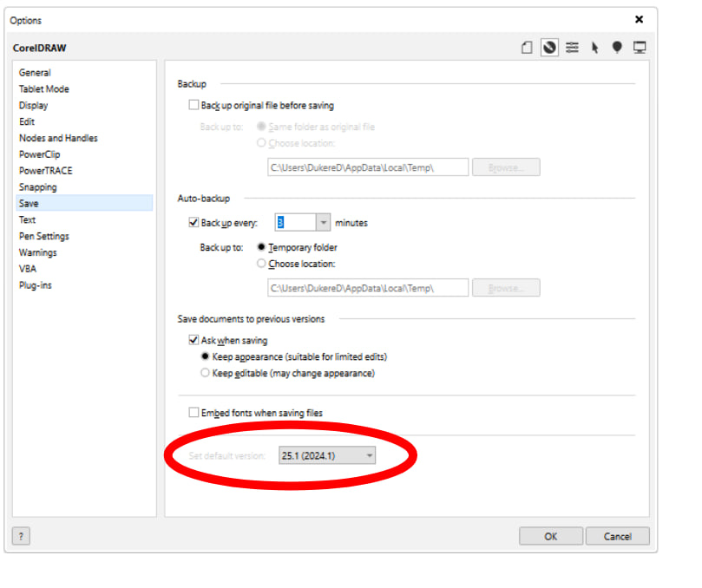
Task: Close the Options dialog
Action: click(x=639, y=19)
